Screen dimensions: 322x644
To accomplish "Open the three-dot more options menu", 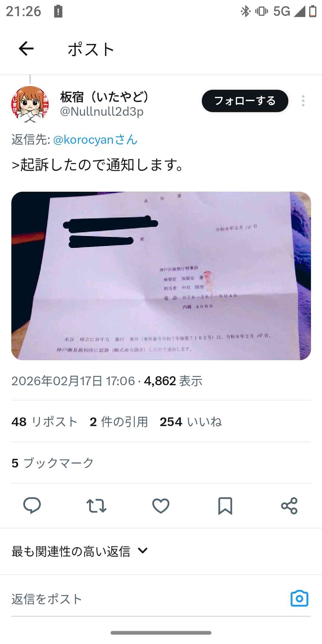I will [303, 101].
